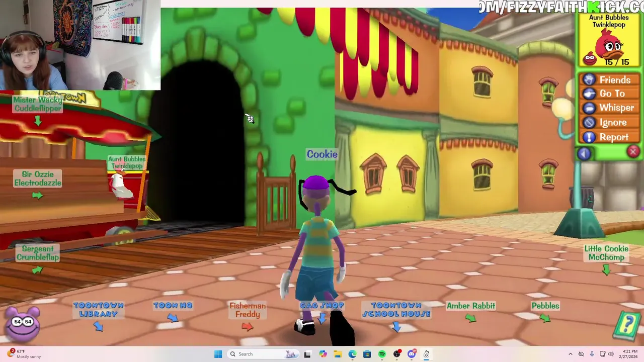Image resolution: width=644 pixels, height=362 pixels.
Task: Open File Explorer from the taskbar
Action: click(337, 354)
